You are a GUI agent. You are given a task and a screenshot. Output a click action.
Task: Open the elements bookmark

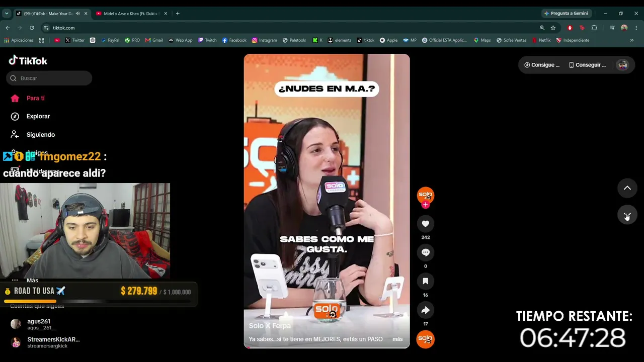(x=340, y=40)
